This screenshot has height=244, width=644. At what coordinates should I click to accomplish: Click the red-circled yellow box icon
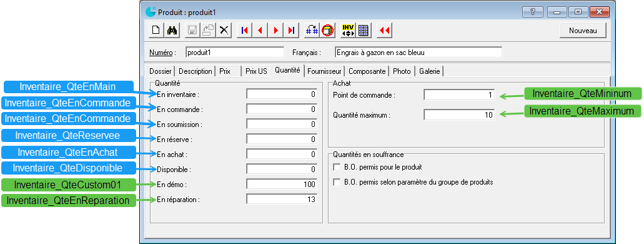point(328,30)
